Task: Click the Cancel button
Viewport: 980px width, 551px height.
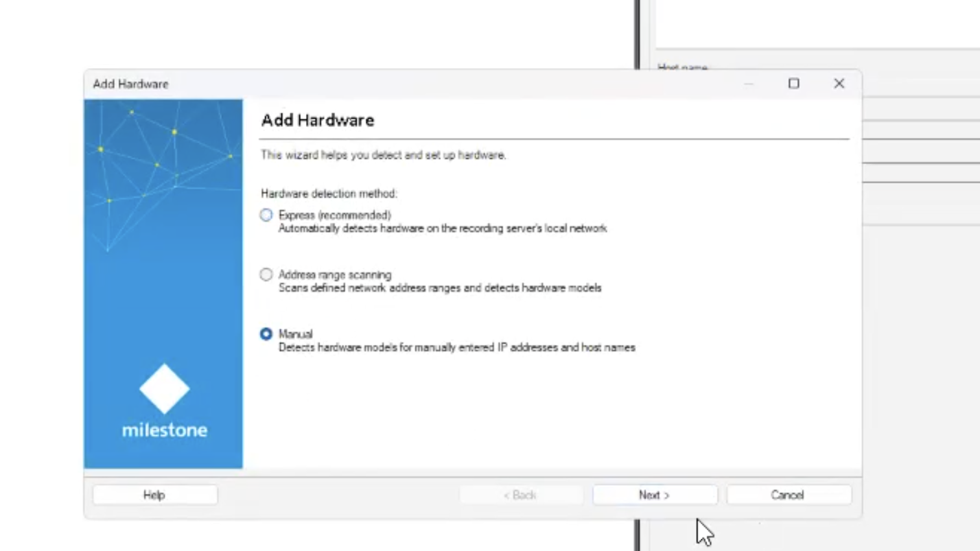Action: pyautogui.click(x=788, y=495)
